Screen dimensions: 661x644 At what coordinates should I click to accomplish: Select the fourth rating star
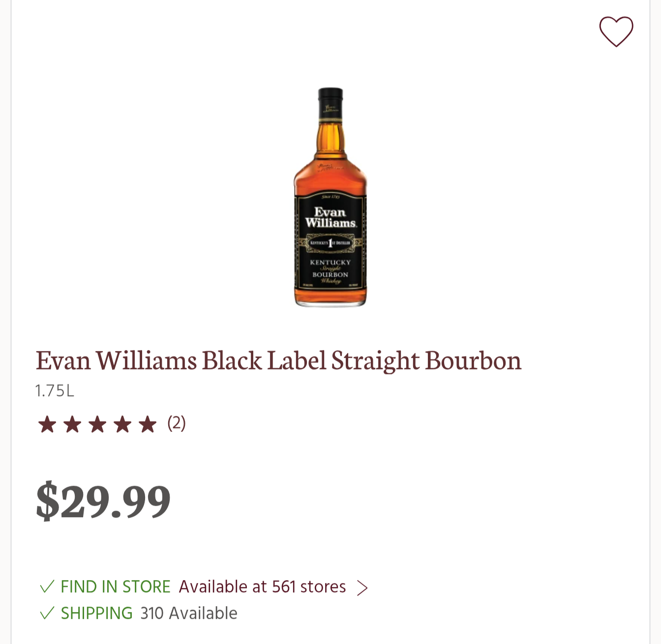122,424
